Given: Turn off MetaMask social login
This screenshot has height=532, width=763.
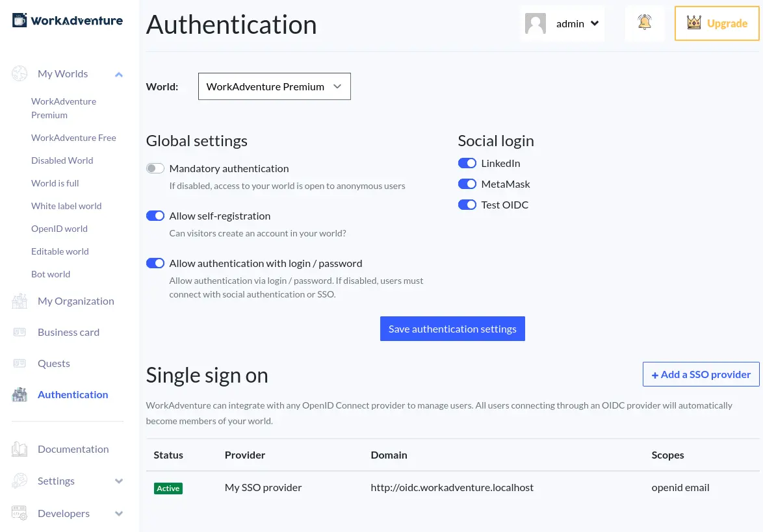Looking at the screenshot, I should (467, 184).
